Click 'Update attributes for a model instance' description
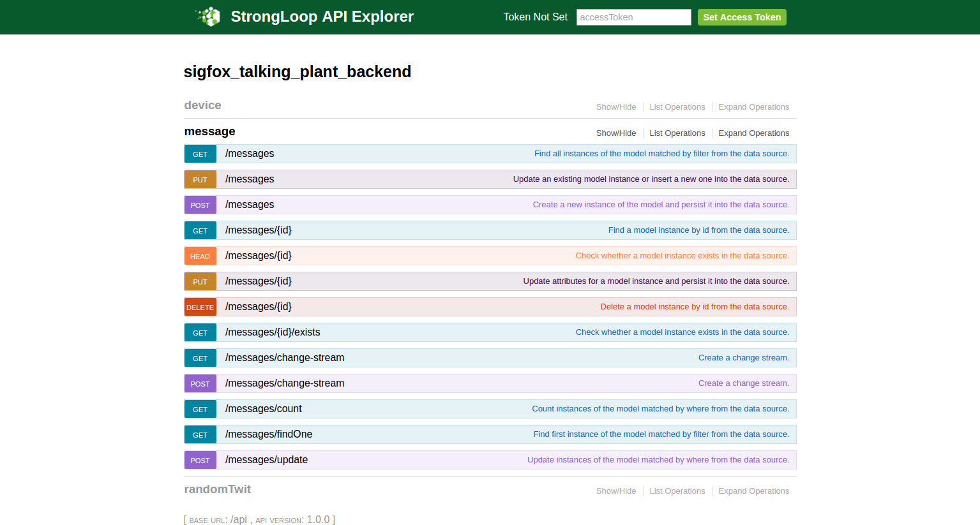This screenshot has height=525, width=980. coord(656,281)
